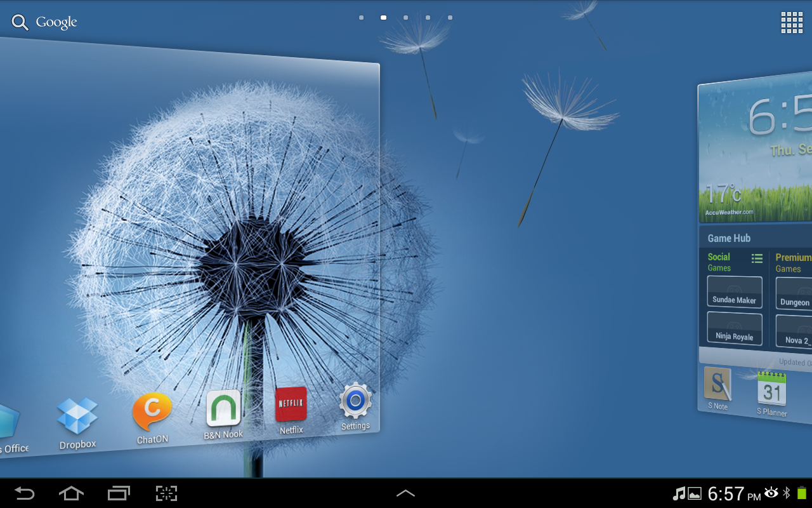Expand the Social Games list icon

click(x=757, y=258)
